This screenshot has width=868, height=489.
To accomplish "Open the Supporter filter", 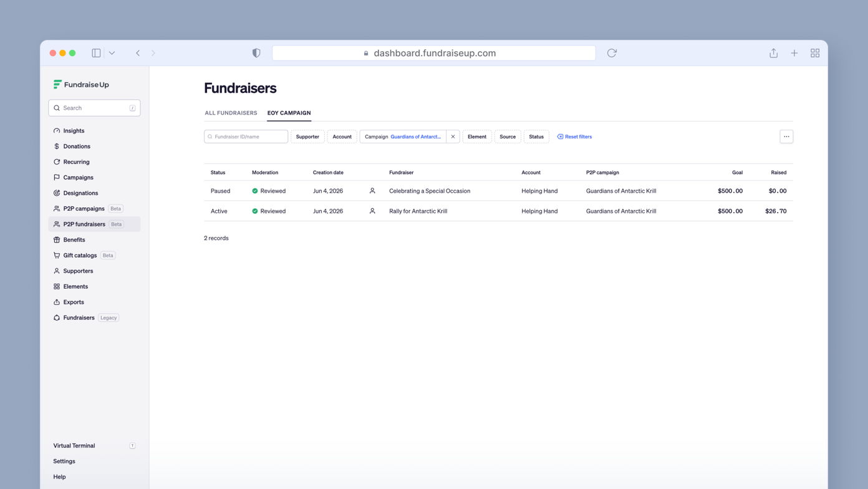I will 307,137.
